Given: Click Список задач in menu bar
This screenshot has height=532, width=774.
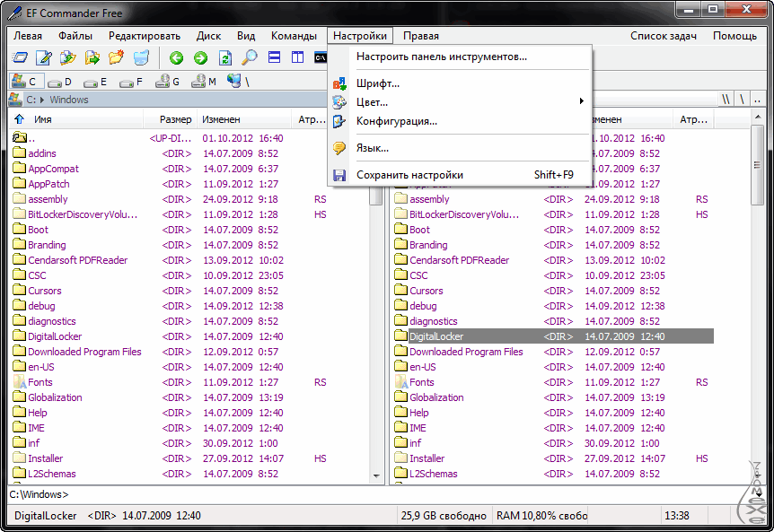Looking at the screenshot, I should click(x=664, y=36).
